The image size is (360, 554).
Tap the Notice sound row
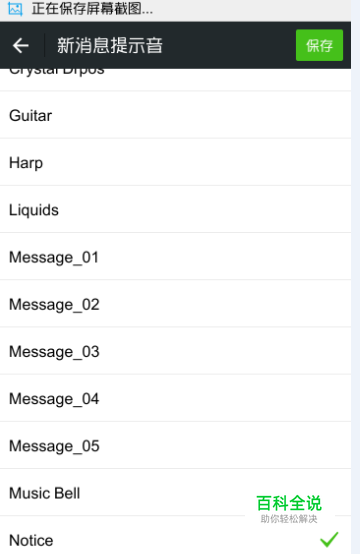[175, 536]
